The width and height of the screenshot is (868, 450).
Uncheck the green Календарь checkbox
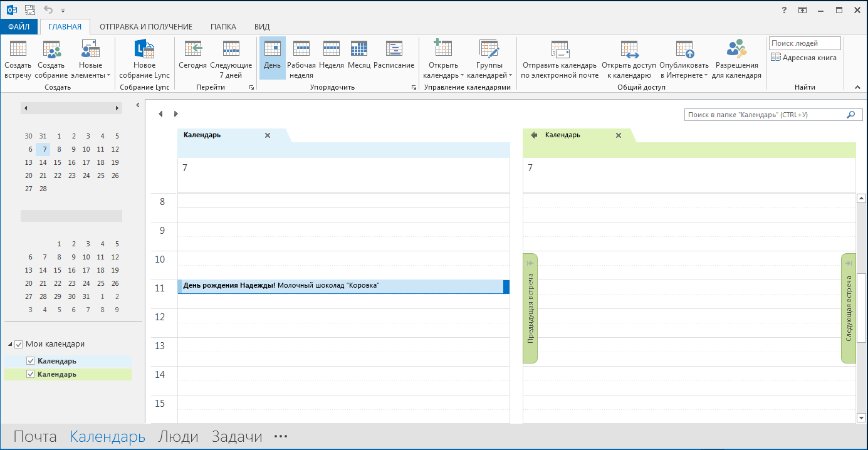[31, 374]
